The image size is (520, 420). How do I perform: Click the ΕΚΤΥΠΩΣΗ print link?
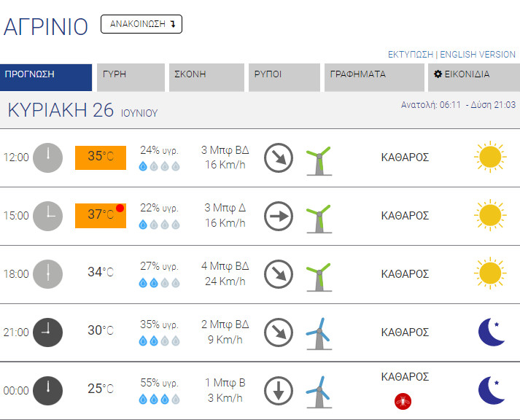(411, 55)
